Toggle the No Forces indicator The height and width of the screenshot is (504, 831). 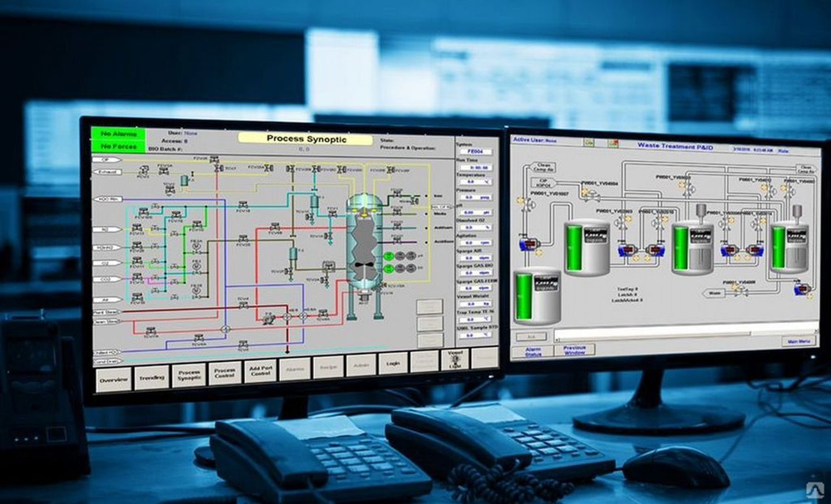[119, 145]
